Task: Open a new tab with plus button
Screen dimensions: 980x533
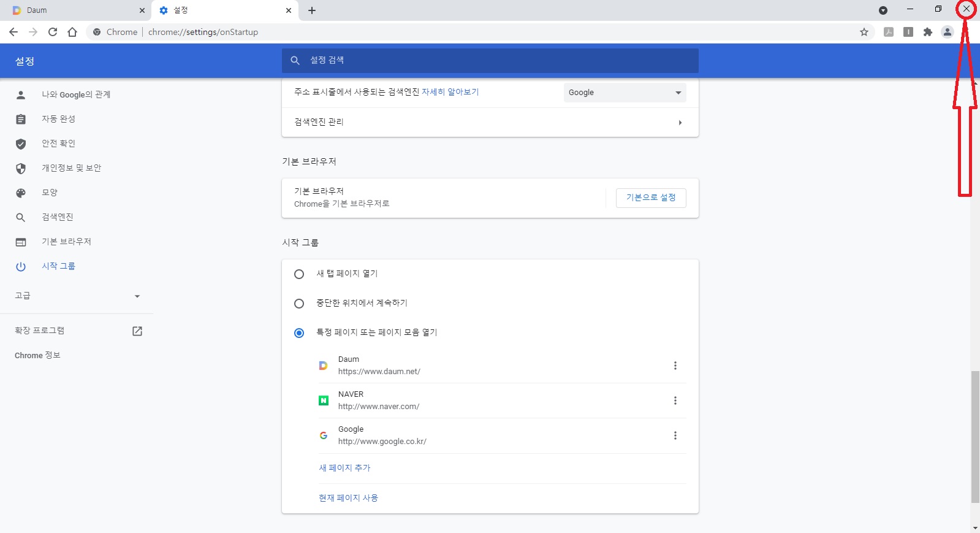Action: [312, 10]
